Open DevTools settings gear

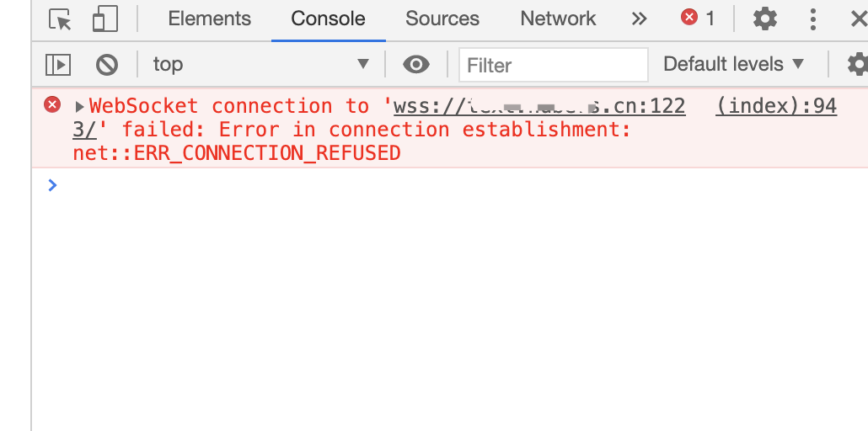click(765, 19)
